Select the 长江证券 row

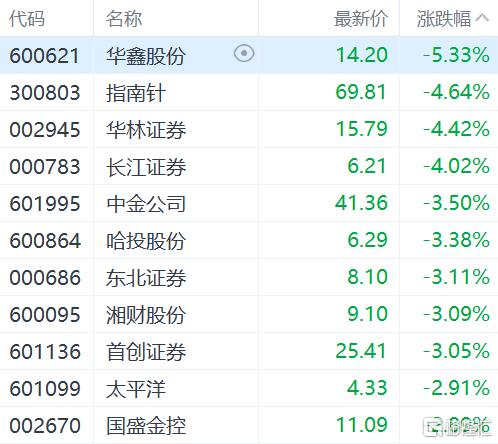(x=249, y=166)
